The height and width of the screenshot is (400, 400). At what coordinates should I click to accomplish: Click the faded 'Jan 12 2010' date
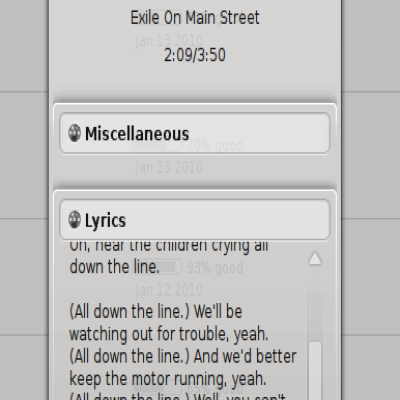coord(169,290)
